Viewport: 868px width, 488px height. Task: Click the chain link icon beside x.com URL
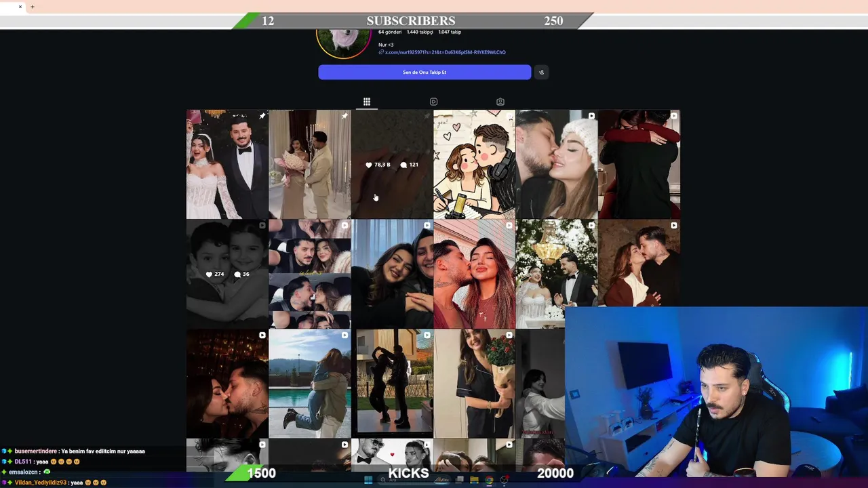coord(381,52)
